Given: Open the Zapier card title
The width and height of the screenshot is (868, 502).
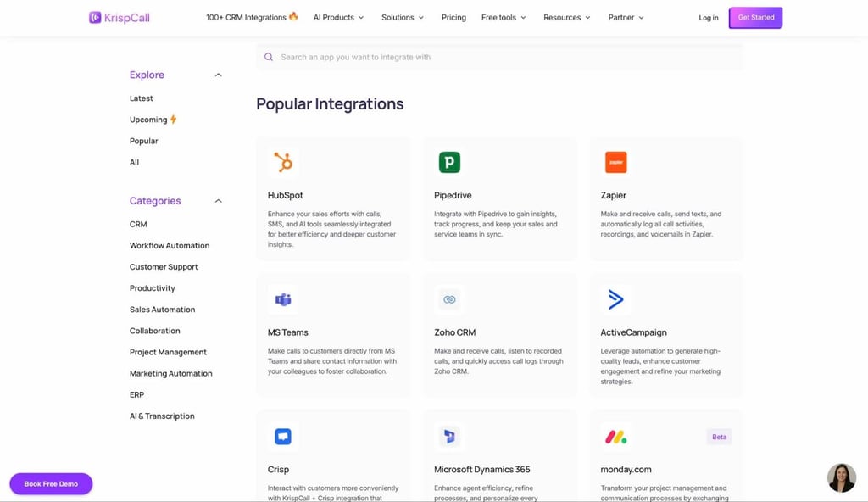Looking at the screenshot, I should click(614, 196).
